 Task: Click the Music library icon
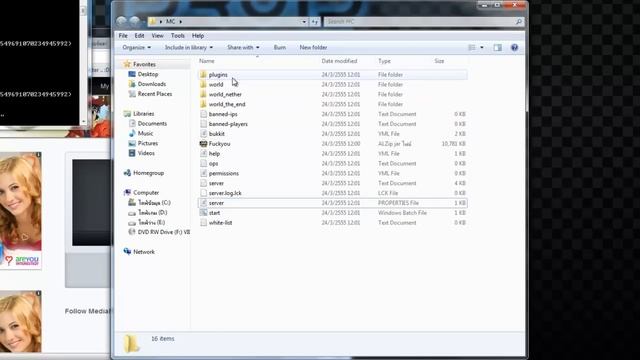(x=132, y=133)
